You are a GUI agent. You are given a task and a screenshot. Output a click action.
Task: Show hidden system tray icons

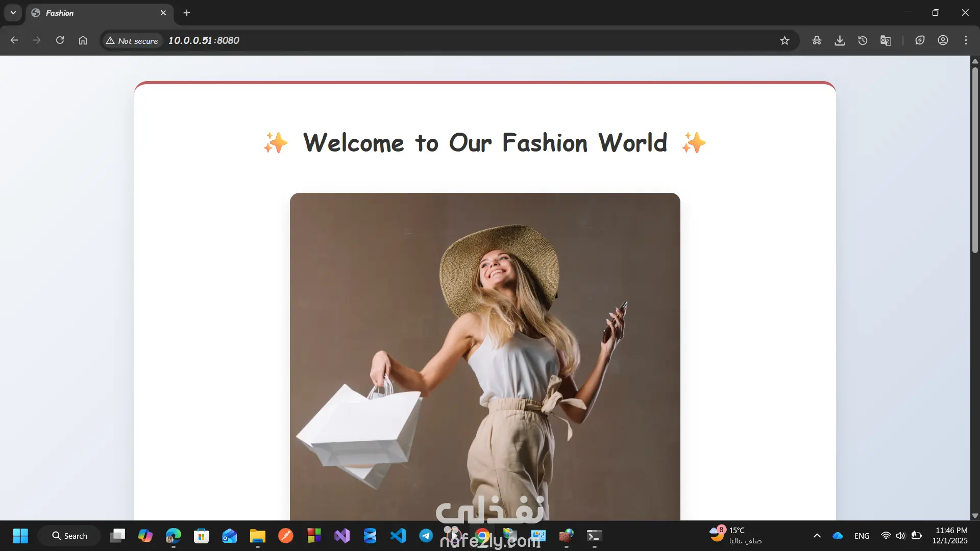(x=817, y=536)
